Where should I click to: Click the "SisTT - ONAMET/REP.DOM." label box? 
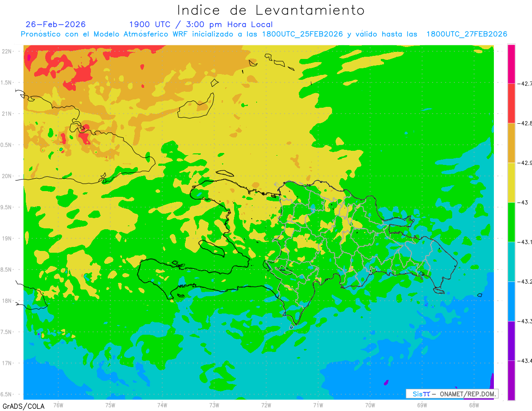coord(452,394)
